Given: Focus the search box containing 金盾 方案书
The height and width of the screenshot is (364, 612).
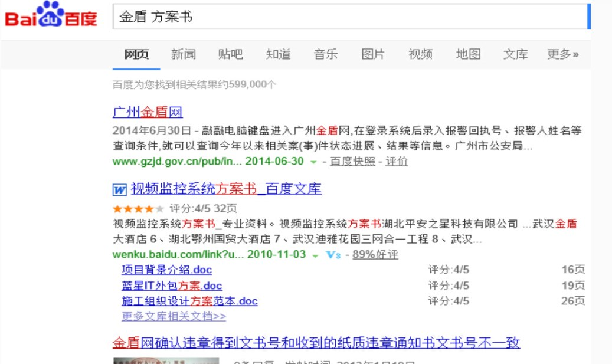Looking at the screenshot, I should 351,17.
